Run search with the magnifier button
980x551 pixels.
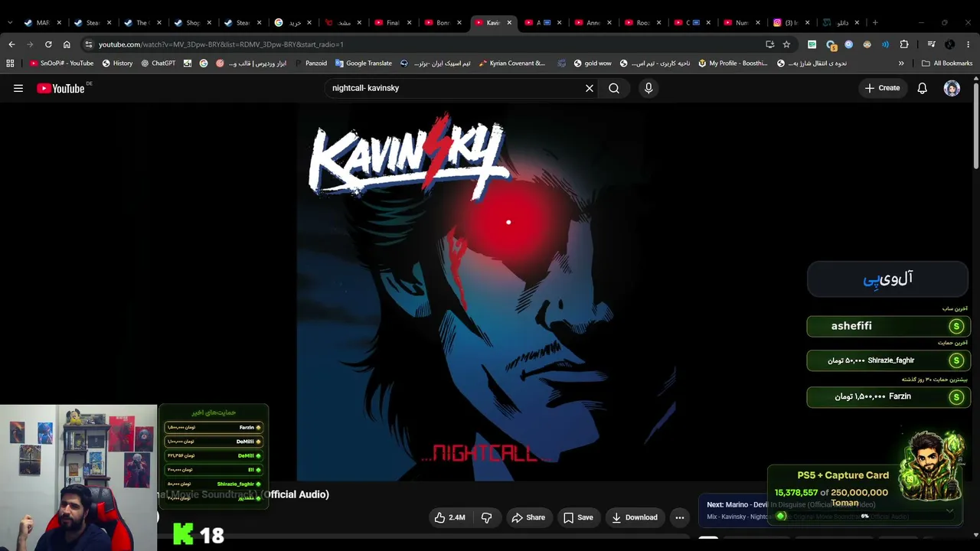click(614, 88)
